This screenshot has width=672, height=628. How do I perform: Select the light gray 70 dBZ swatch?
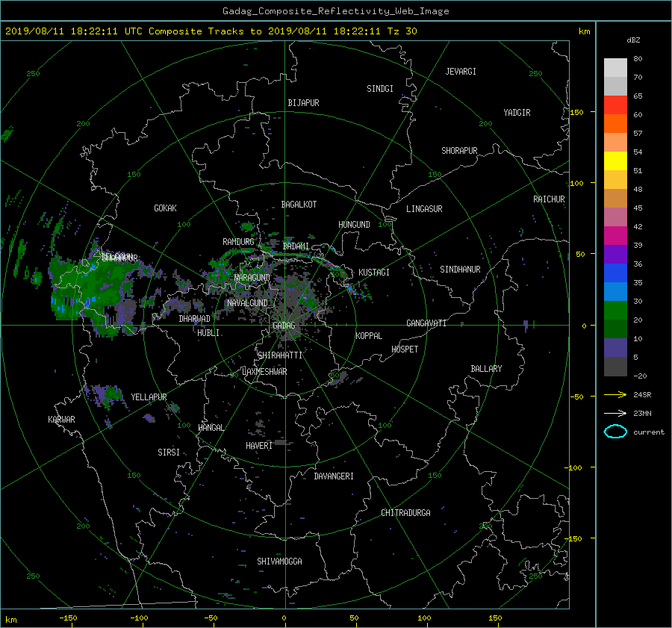tap(615, 68)
